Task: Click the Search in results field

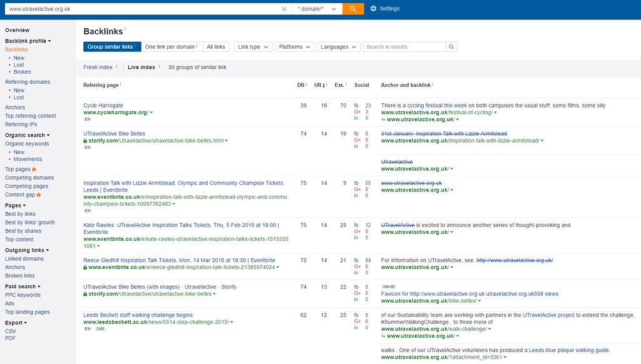Action: pyautogui.click(x=404, y=47)
